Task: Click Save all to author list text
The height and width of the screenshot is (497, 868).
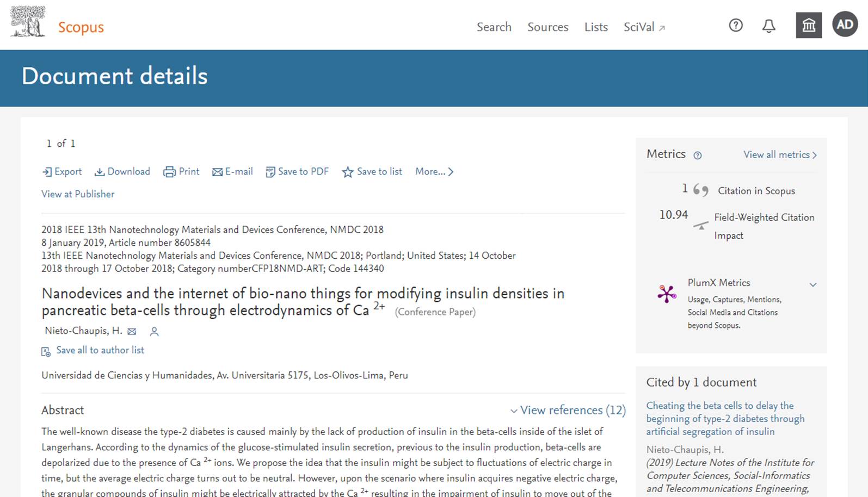Action: (x=100, y=350)
